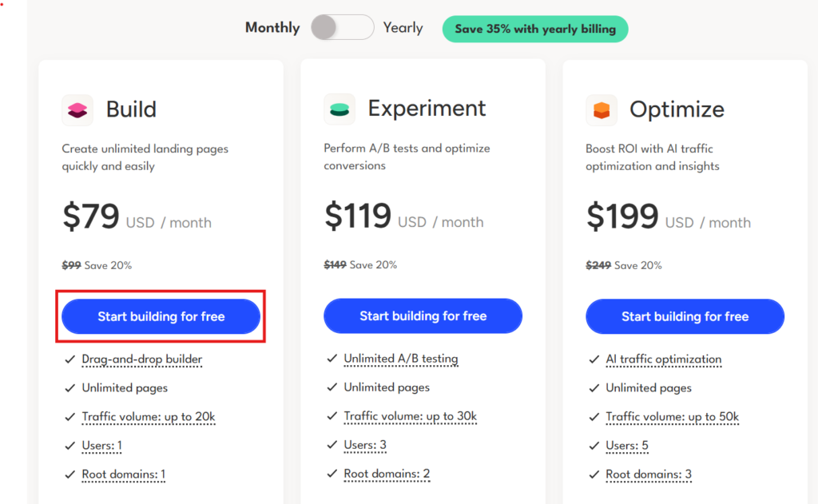Image resolution: width=818 pixels, height=504 pixels.
Task: Open the Drag-and-drop builder link
Action: (141, 359)
